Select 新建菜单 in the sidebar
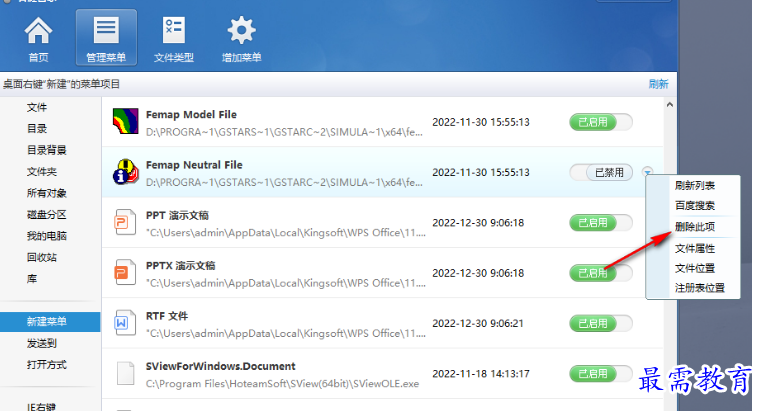This screenshot has width=760, height=411. tap(50, 322)
